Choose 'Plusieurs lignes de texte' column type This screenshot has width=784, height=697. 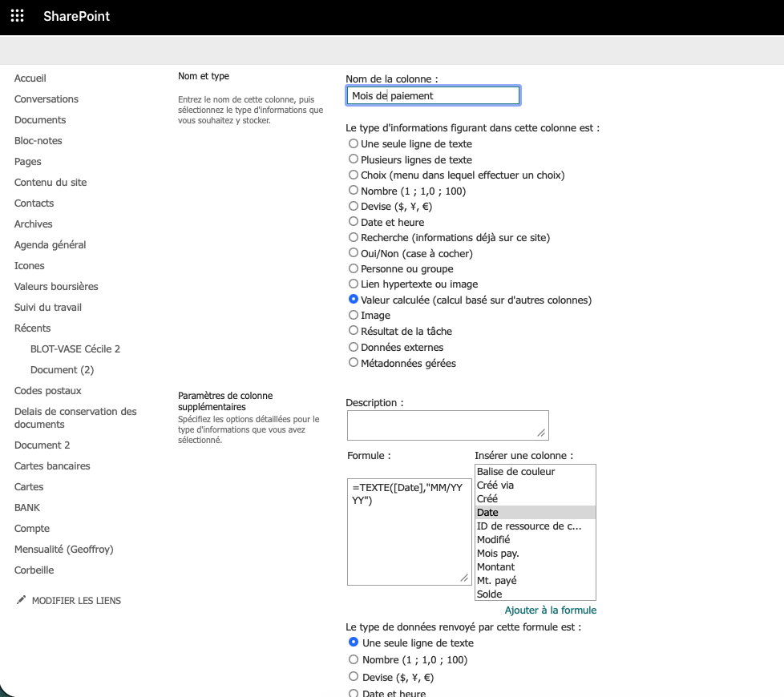click(354, 159)
